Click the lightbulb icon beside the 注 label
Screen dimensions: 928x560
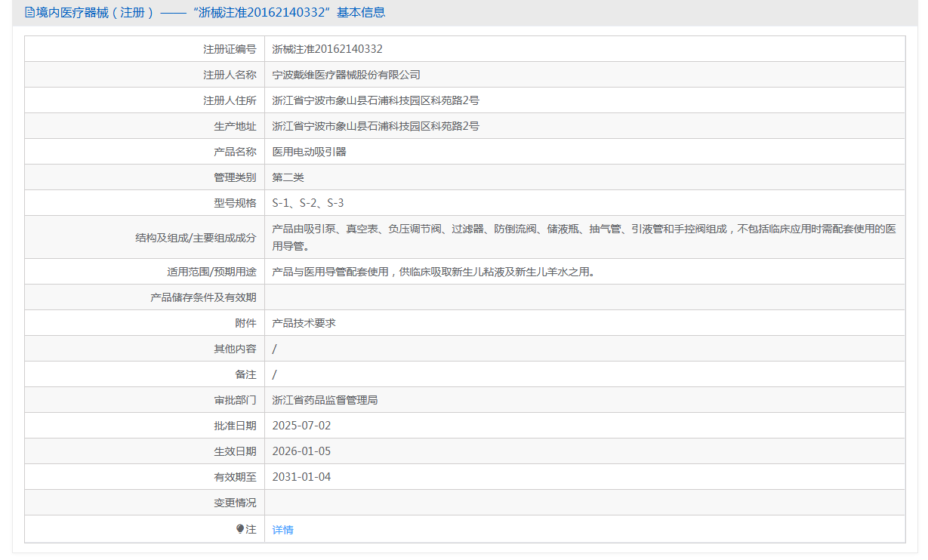click(x=240, y=529)
